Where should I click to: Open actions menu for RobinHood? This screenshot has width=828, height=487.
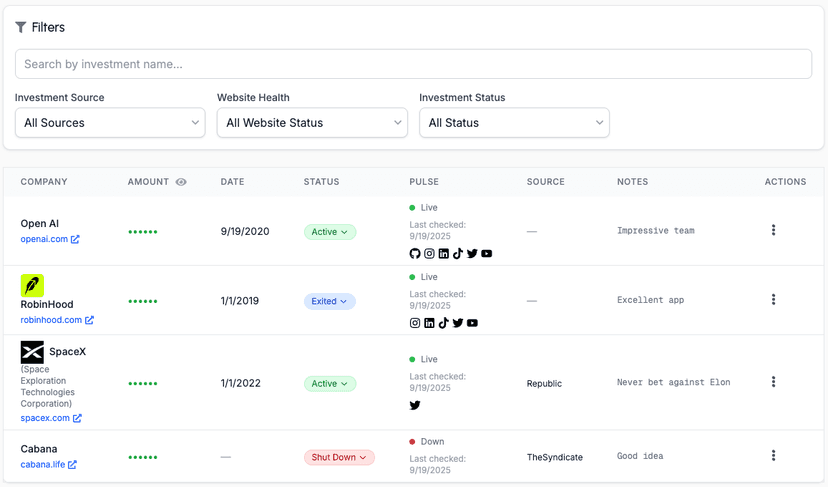click(773, 299)
